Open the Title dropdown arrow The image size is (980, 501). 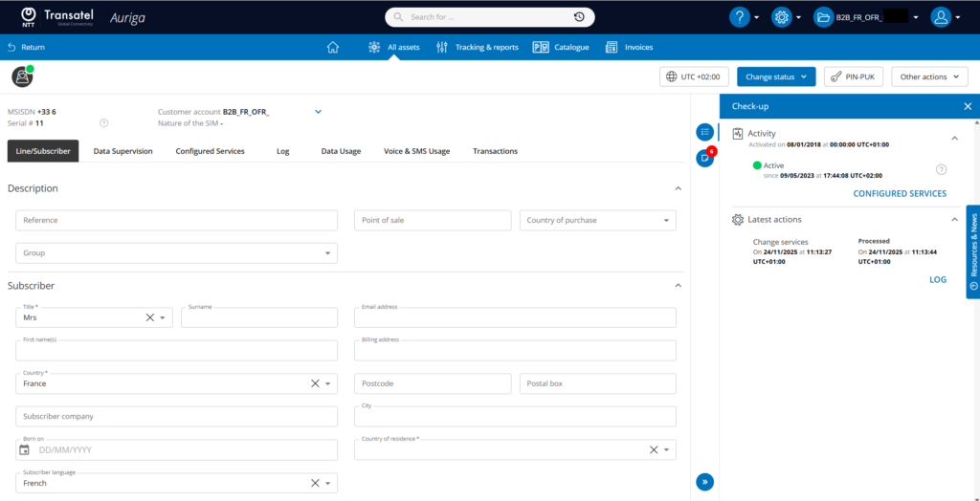click(163, 318)
